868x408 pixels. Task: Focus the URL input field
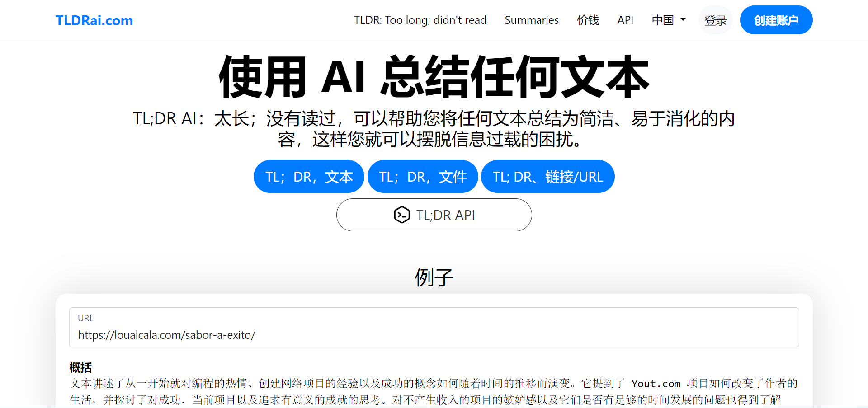pyautogui.click(x=434, y=328)
